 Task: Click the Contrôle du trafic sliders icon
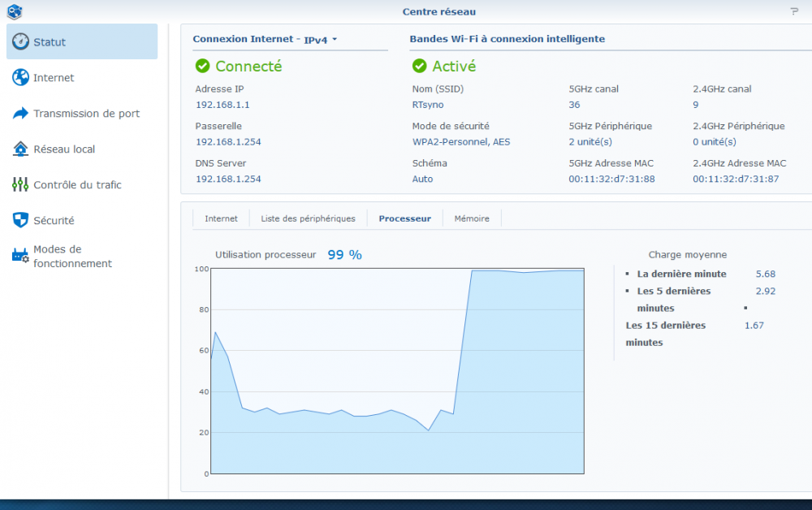coord(20,184)
